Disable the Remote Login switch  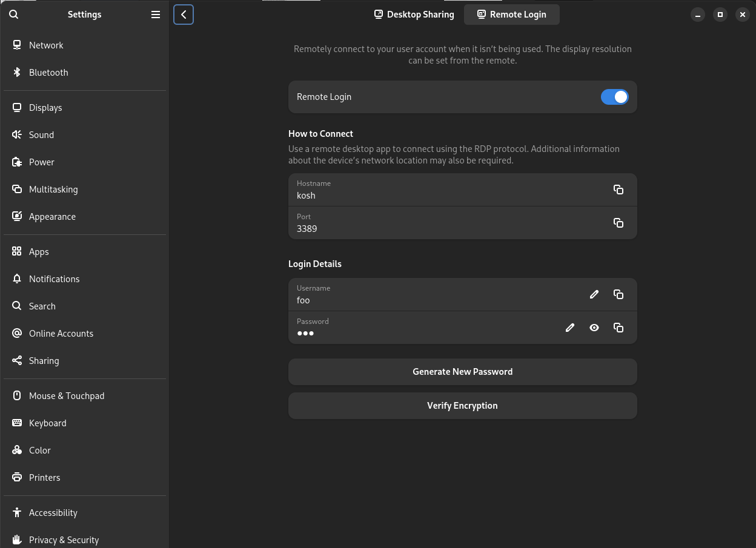tap(614, 97)
